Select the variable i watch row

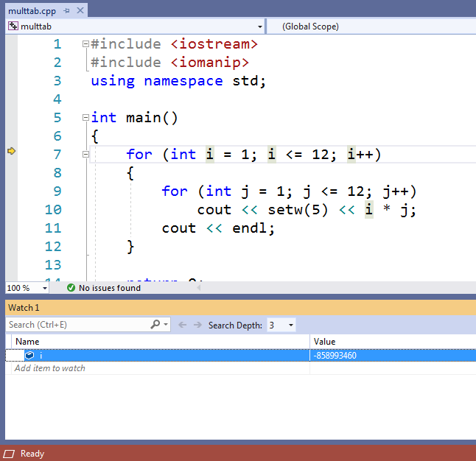pyautogui.click(x=240, y=356)
